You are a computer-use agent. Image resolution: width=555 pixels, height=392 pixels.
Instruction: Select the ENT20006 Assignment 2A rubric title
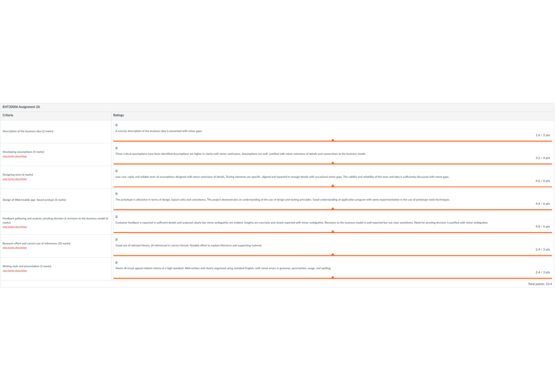pyautogui.click(x=21, y=107)
